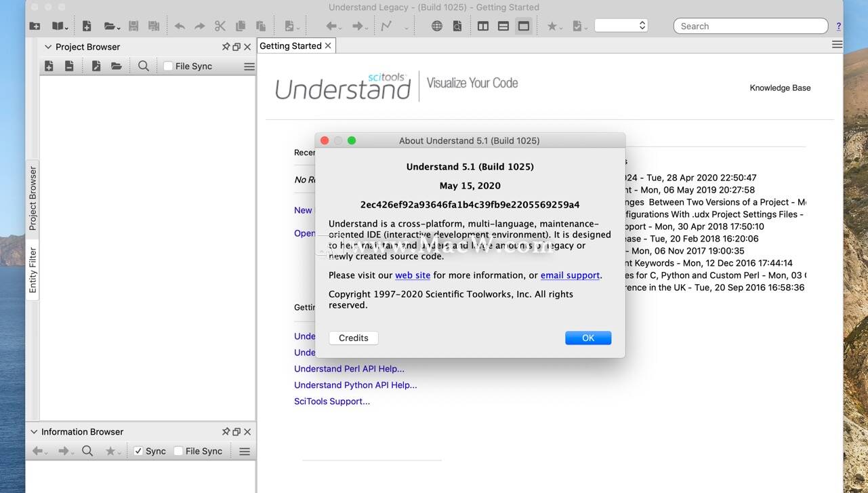Open the Information Browser hamburger menu

pos(245,451)
